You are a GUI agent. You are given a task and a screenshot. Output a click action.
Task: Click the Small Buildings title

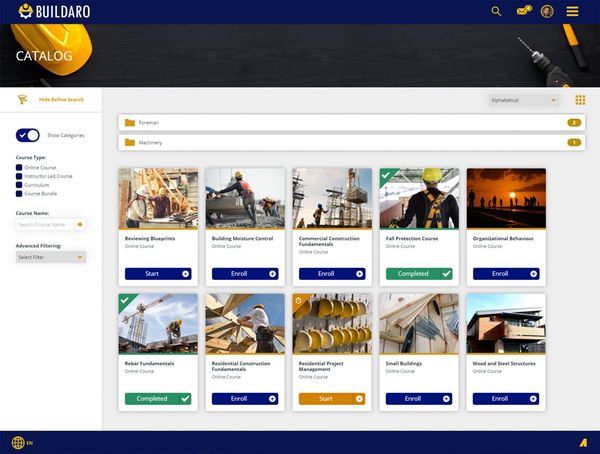tap(404, 364)
